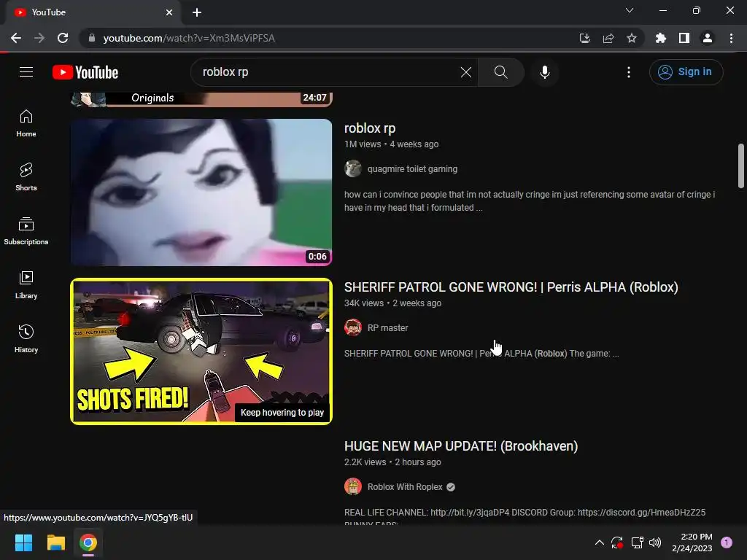The width and height of the screenshot is (747, 560).
Task: Click the install app icon in address bar
Action: pos(584,38)
